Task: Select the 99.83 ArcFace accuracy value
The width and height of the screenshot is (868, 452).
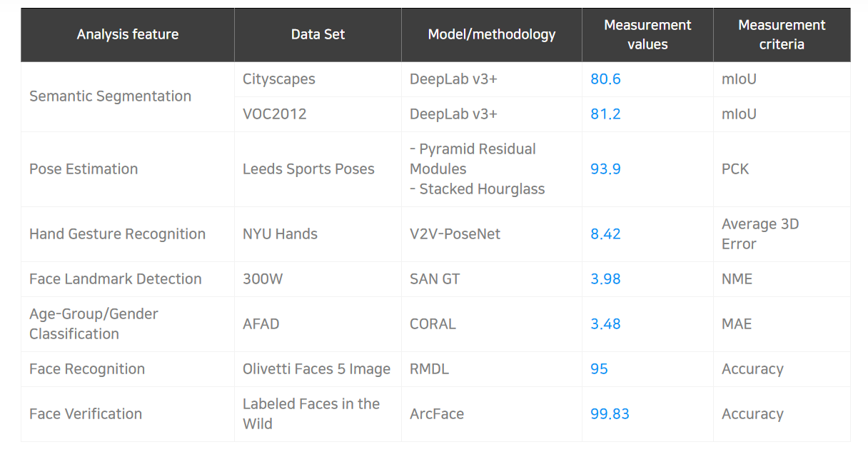Action: pos(610,414)
